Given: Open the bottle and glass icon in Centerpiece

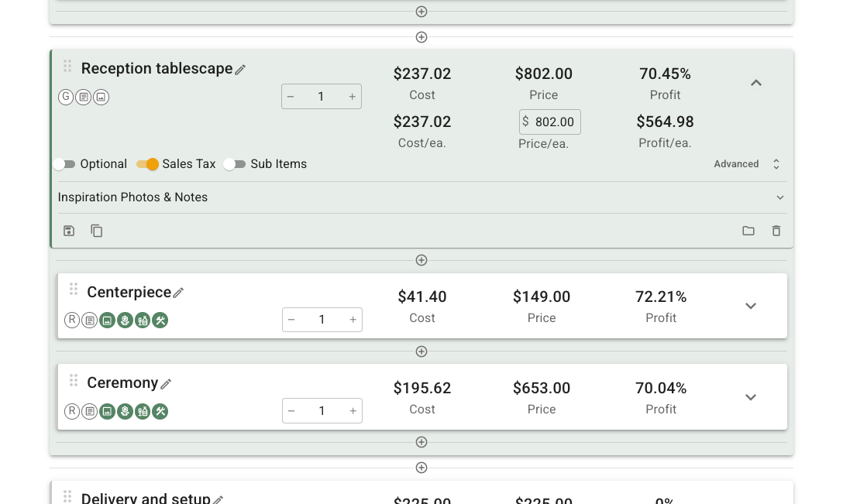Looking at the screenshot, I should 143,321.
